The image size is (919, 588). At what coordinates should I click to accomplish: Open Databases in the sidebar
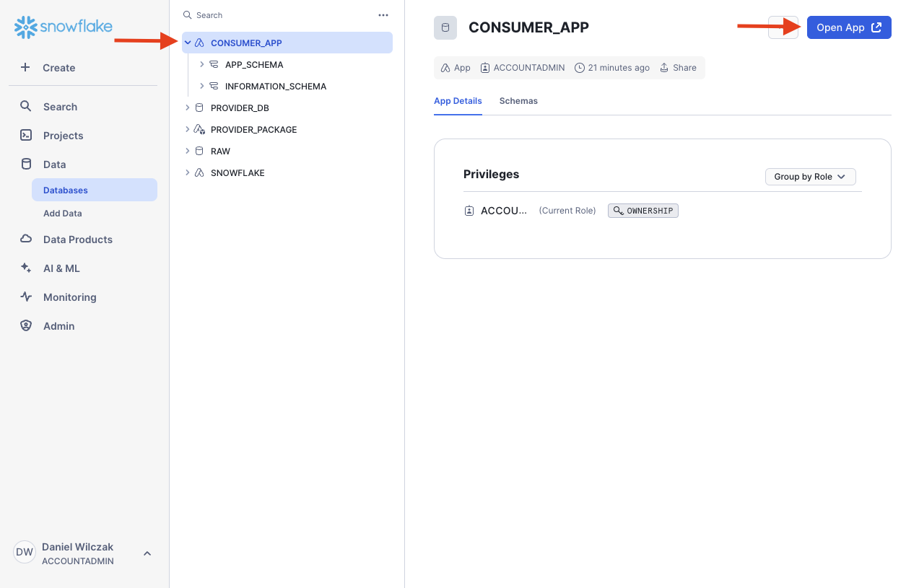pos(95,190)
